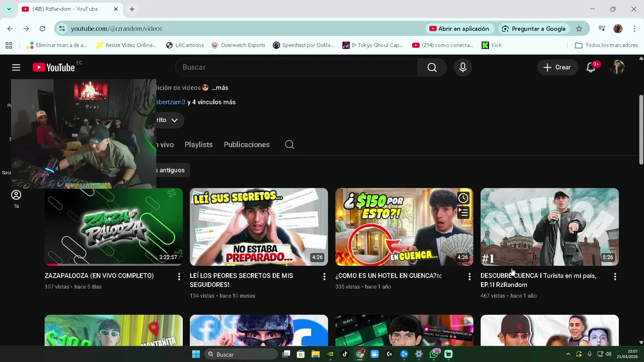Open Chrome apps grid in bookmarks bar
The height and width of the screenshot is (362, 644).
[9, 45]
